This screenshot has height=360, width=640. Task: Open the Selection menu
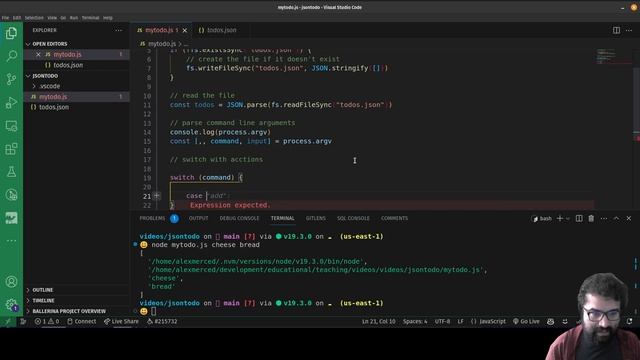pyautogui.click(x=34, y=18)
